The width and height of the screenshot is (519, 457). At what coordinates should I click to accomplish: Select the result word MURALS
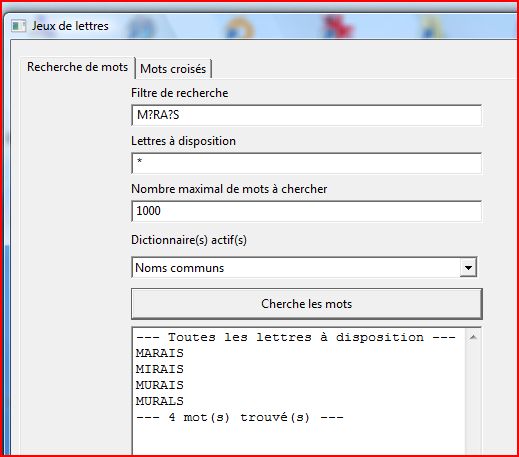160,401
